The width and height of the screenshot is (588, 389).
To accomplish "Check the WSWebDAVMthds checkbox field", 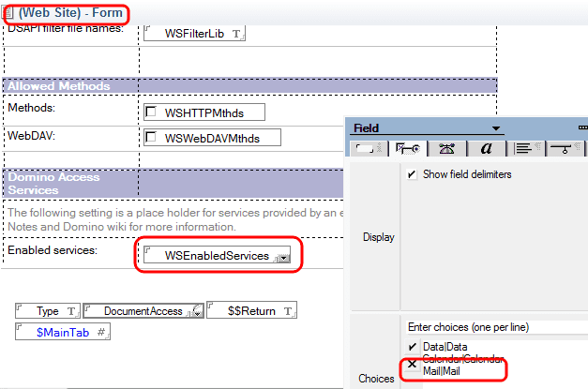I will 152,138.
